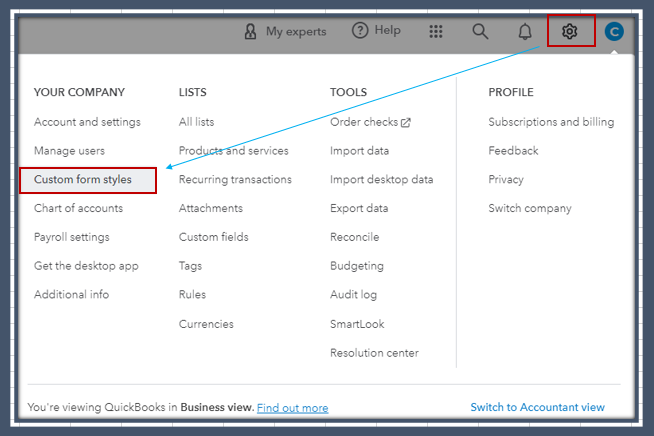Click the search magnifier icon
Screen dimensions: 654x436
click(x=480, y=31)
